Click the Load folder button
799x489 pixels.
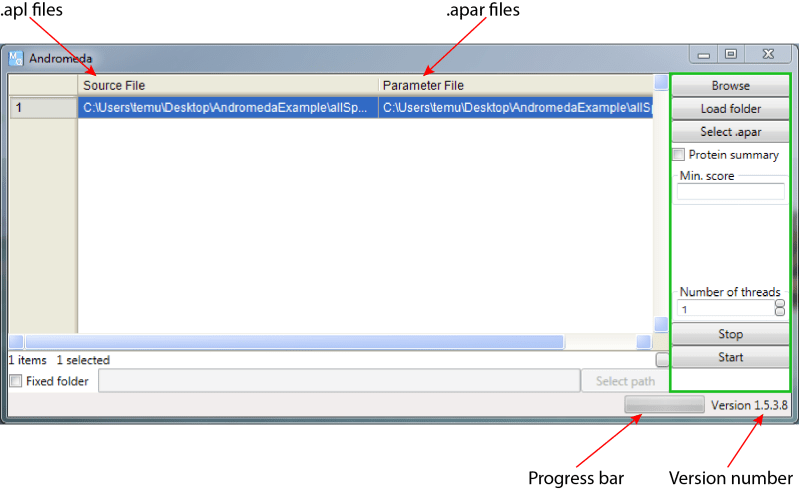730,108
